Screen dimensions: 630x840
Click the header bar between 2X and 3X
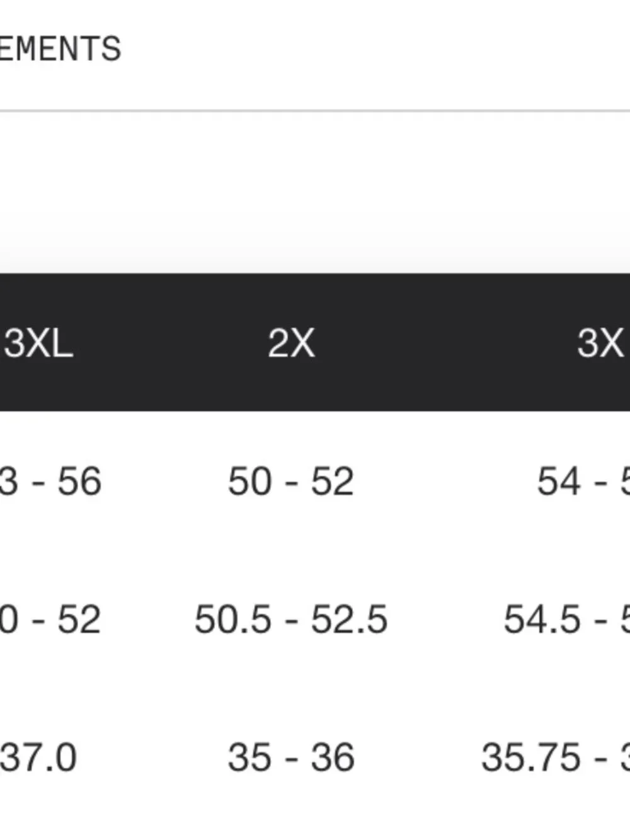[445, 343]
